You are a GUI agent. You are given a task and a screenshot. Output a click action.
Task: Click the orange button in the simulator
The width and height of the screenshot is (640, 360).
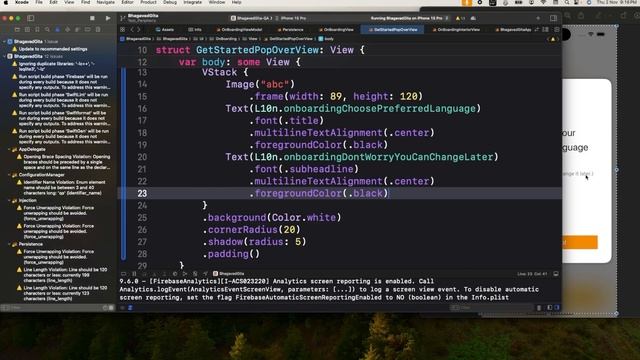580,242
